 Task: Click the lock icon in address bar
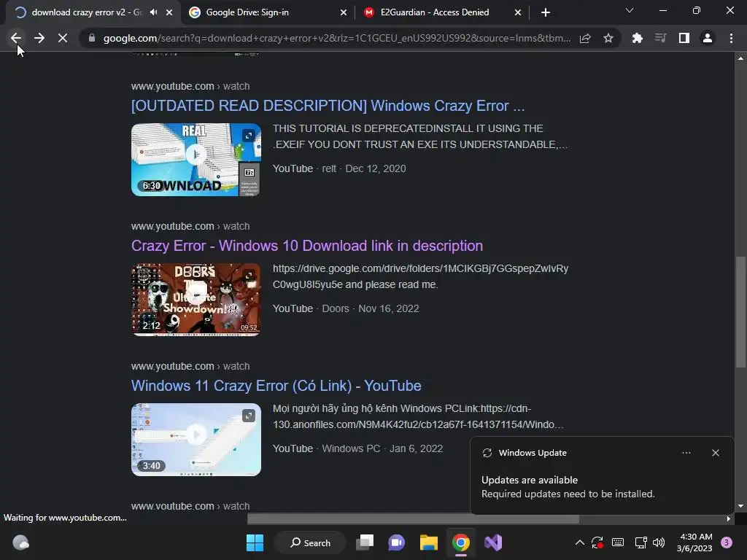92,38
